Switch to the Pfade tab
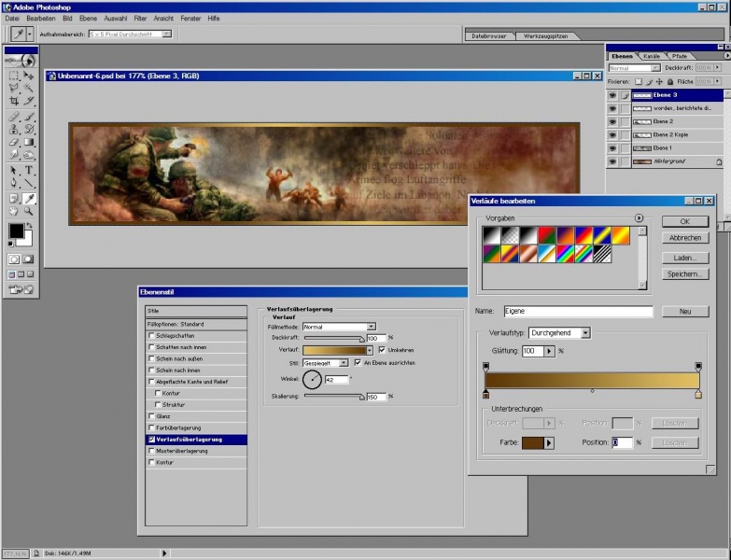Image resolution: width=731 pixels, height=560 pixels. click(x=680, y=56)
